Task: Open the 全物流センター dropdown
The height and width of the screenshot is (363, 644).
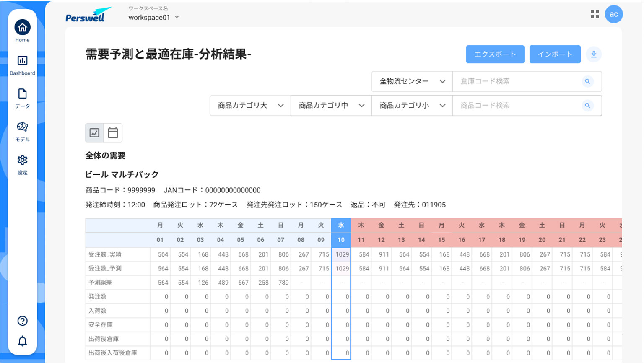Action: [411, 81]
